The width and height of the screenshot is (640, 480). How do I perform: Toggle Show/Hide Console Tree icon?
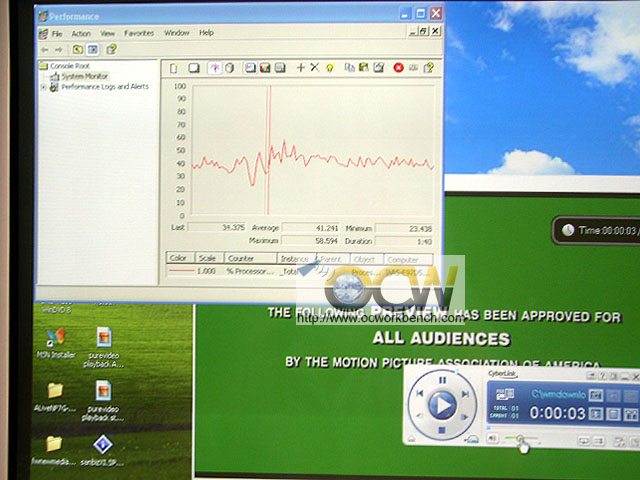pyautogui.click(x=93, y=50)
